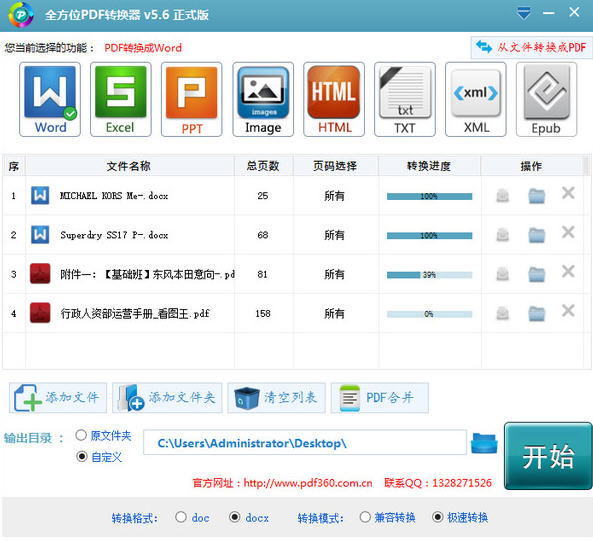The height and width of the screenshot is (541, 593).
Task: Click PDF file icon of row 4
Action: pyautogui.click(x=40, y=313)
